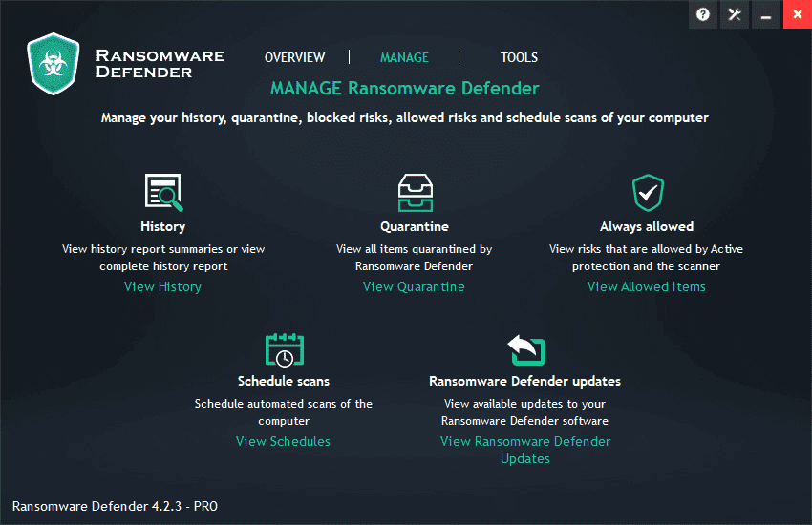The image size is (812, 525).
Task: Click the Quarantine section heading
Action: 415,226
